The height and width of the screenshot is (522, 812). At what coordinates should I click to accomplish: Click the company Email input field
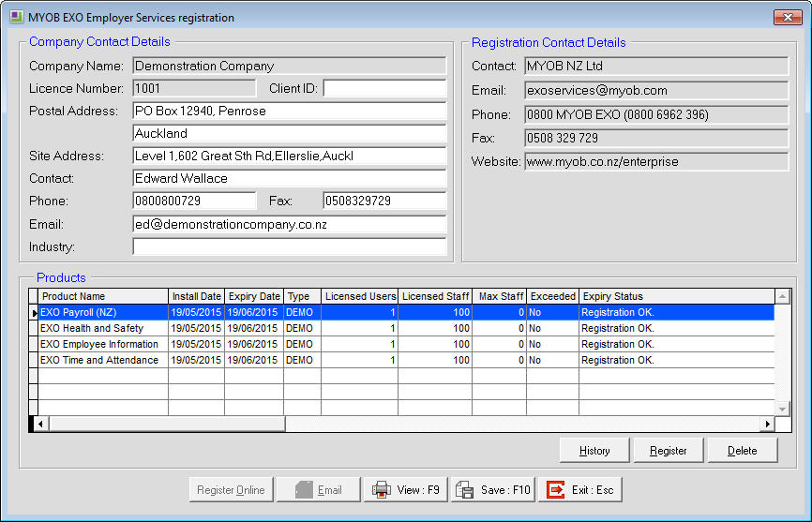pyautogui.click(x=289, y=225)
